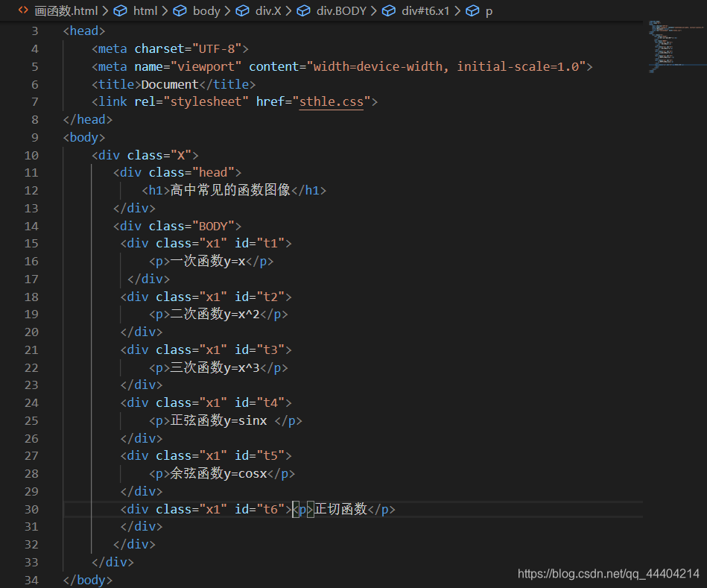Open 画函数.html breadcrumb file segment

click(x=66, y=10)
